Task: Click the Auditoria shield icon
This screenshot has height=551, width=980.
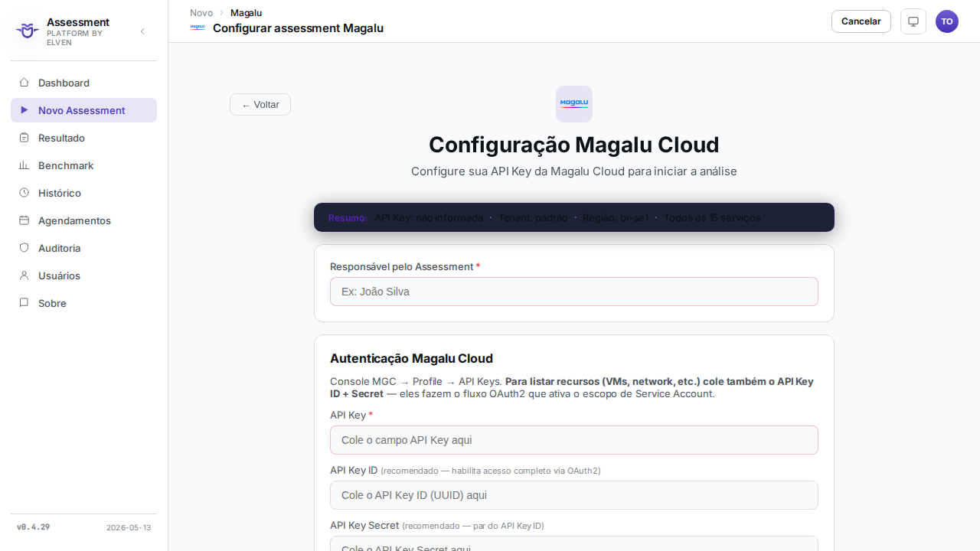Action: coord(24,248)
